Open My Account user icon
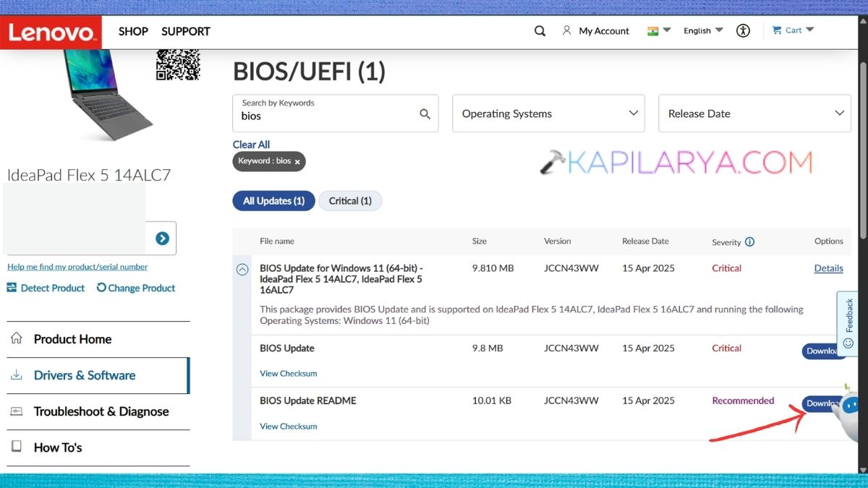Screen dimensions: 868x488 tap(567, 31)
